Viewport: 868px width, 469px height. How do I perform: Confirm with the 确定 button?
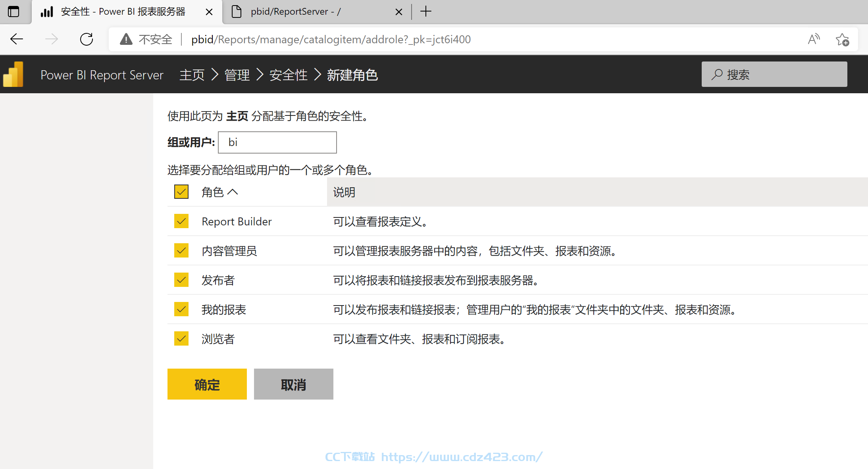[207, 384]
